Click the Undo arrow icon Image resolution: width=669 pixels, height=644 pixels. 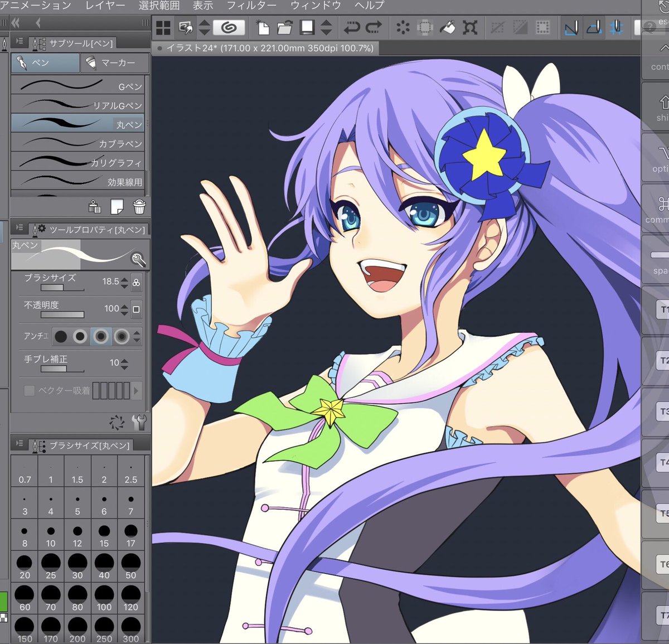click(352, 27)
